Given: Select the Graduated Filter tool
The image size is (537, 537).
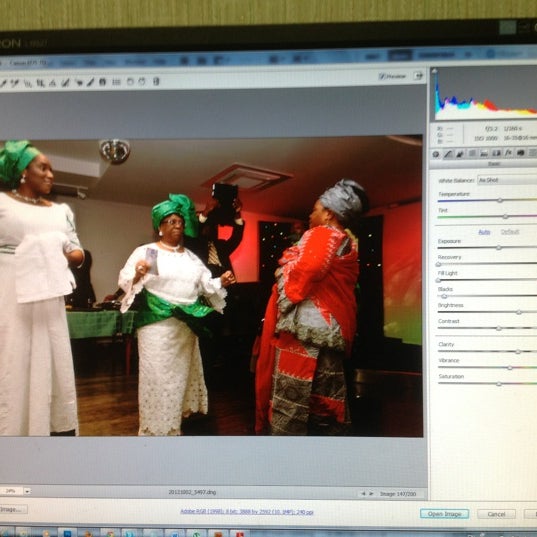Looking at the screenshot, I should [x=103, y=82].
